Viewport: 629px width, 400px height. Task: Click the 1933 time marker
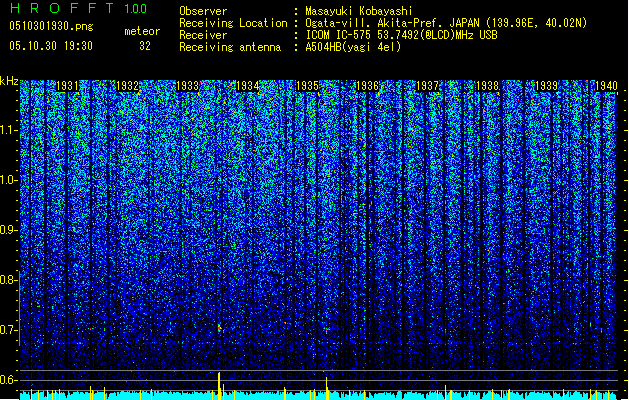click(187, 85)
